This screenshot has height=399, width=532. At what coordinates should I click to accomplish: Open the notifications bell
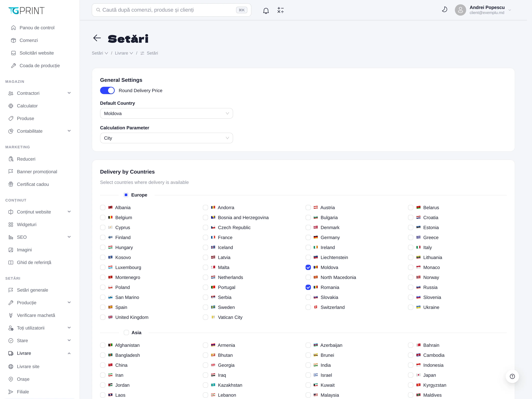(266, 10)
